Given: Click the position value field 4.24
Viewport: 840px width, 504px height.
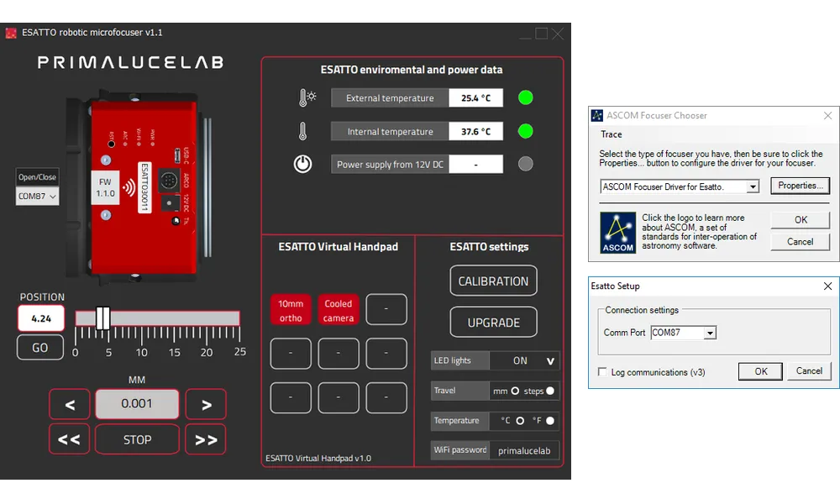Looking at the screenshot, I should (x=41, y=318).
